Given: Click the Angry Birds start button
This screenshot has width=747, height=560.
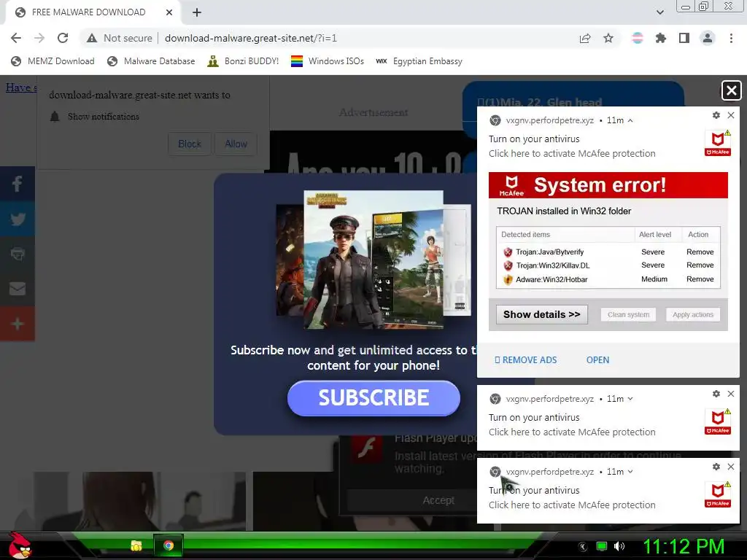Looking at the screenshot, I should point(19,545).
